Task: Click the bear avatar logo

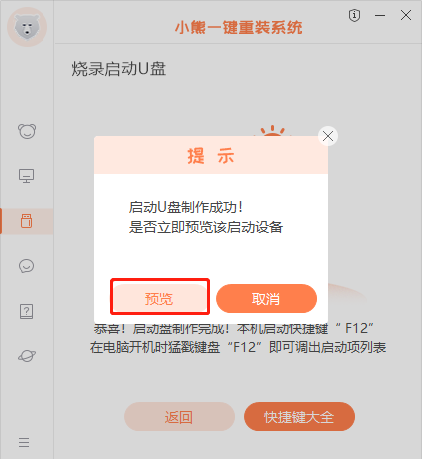Action: coord(27,27)
